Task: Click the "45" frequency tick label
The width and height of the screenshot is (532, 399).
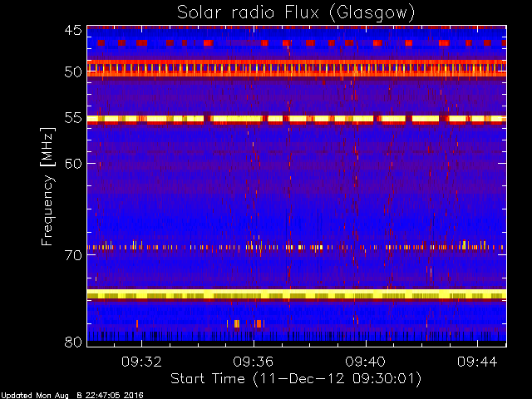Action: pos(73,30)
